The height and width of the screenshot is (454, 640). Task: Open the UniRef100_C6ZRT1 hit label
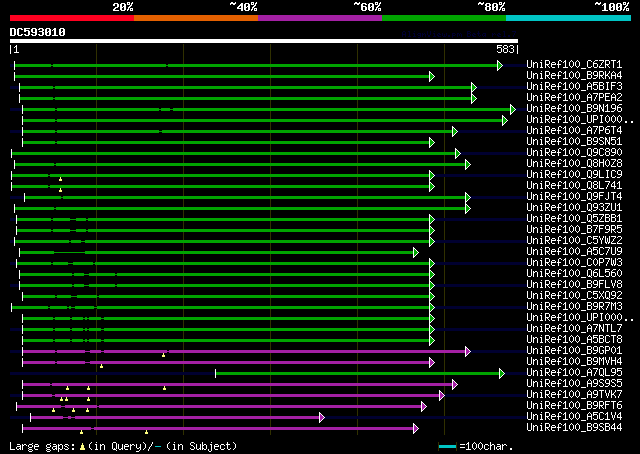click(574, 65)
